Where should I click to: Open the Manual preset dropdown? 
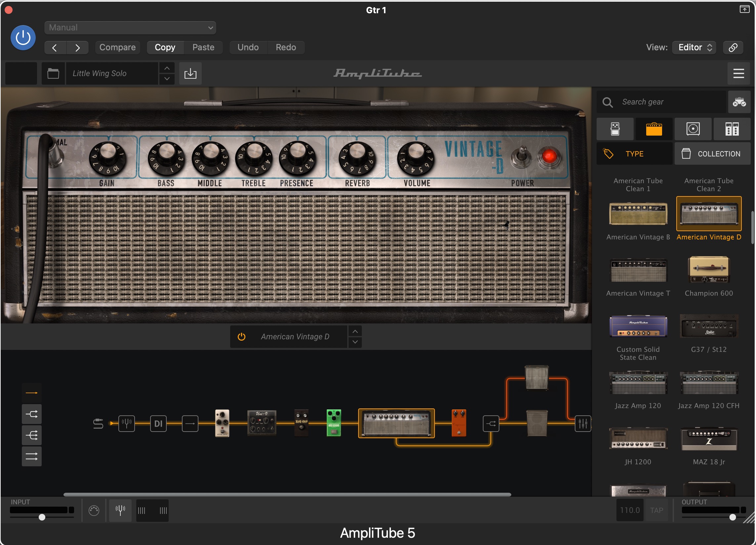pyautogui.click(x=130, y=28)
